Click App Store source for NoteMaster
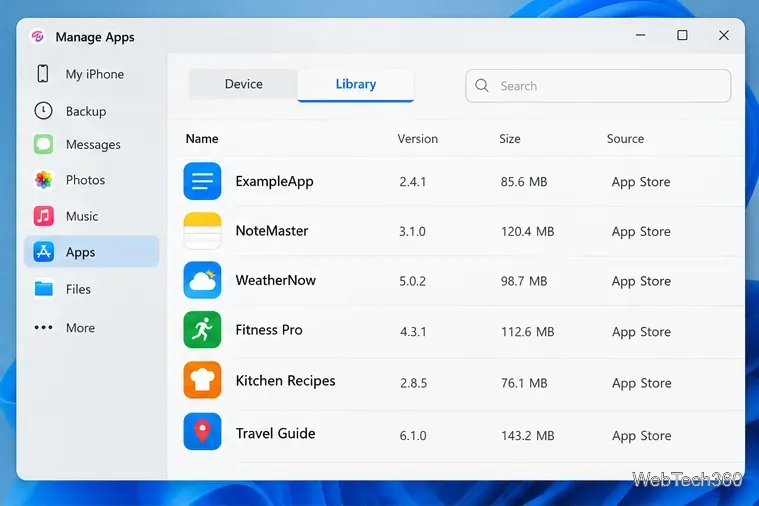Image resolution: width=759 pixels, height=506 pixels. 641,232
